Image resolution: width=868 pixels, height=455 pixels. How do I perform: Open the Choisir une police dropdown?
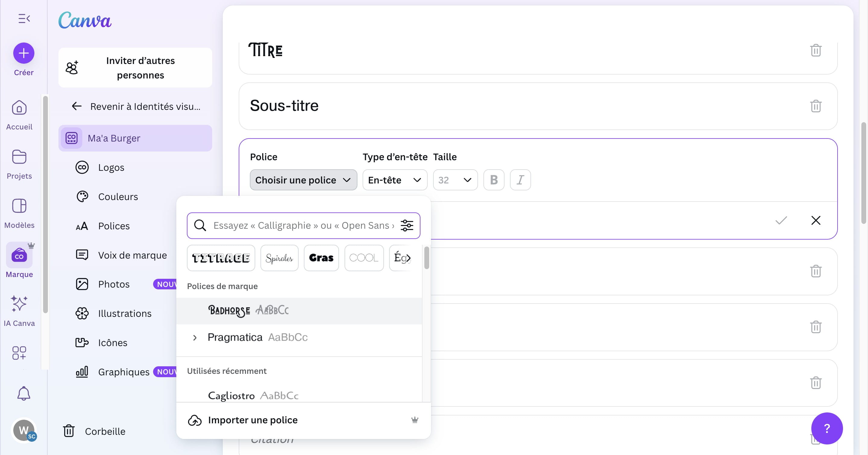click(x=303, y=180)
